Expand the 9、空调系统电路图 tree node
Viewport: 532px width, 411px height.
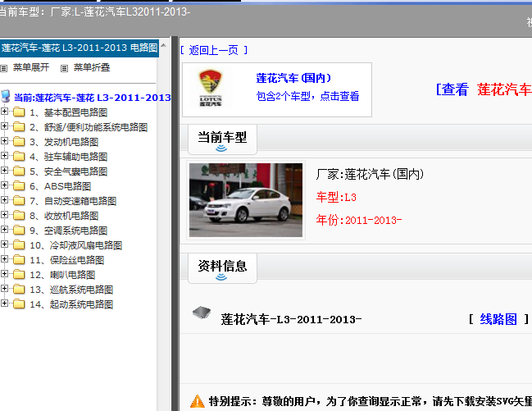click(x=4, y=229)
